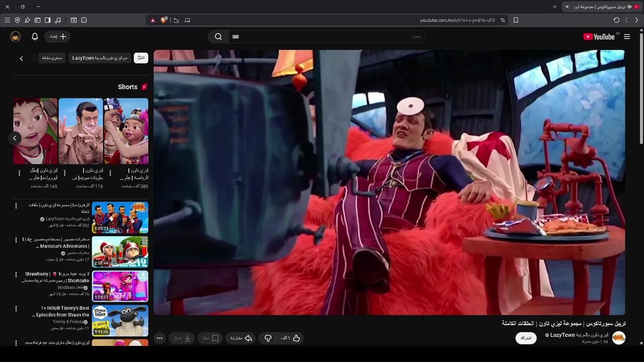Click the YouTube search magnifier button
Viewport: 644px width, 362px height.
click(x=218, y=36)
